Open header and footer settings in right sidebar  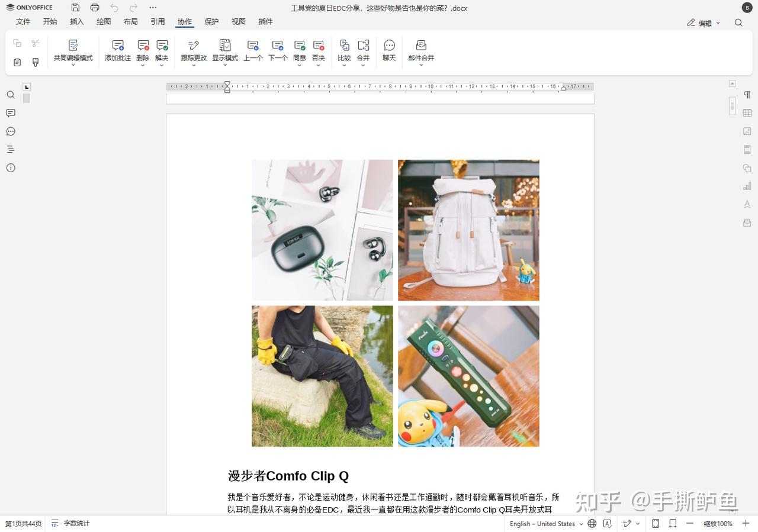point(747,150)
